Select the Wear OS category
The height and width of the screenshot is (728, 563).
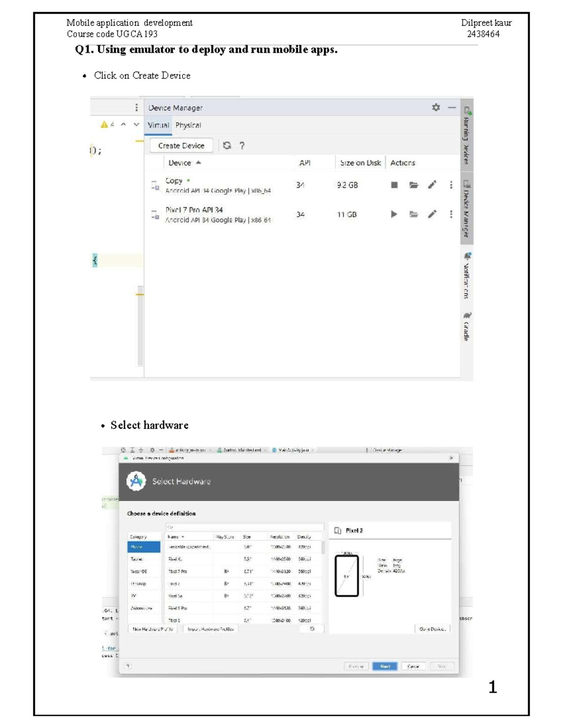coord(144,571)
